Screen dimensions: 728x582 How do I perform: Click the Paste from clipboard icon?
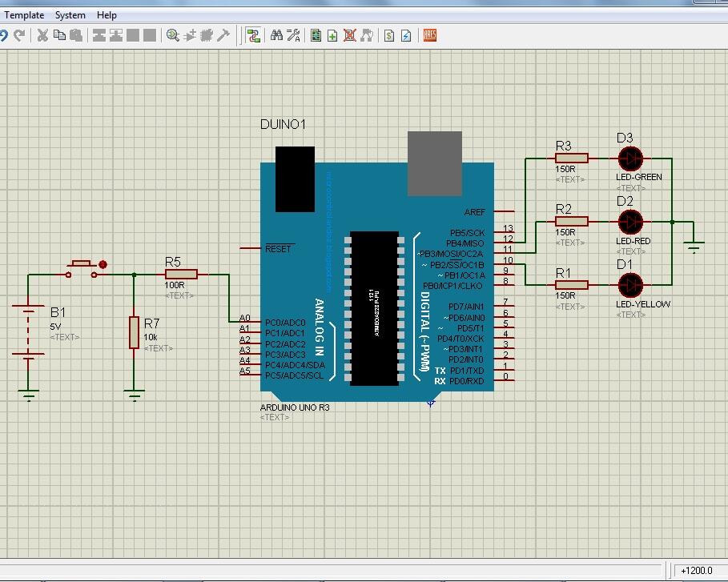pos(75,35)
